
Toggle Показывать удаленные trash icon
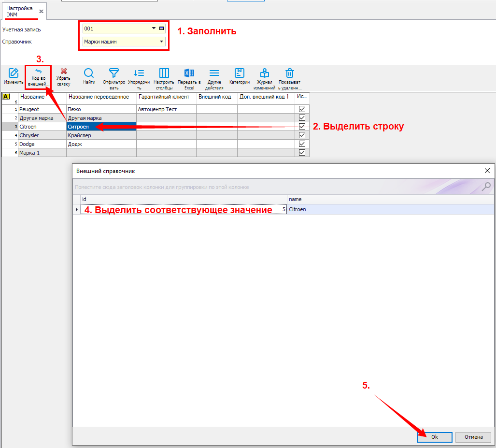289,73
